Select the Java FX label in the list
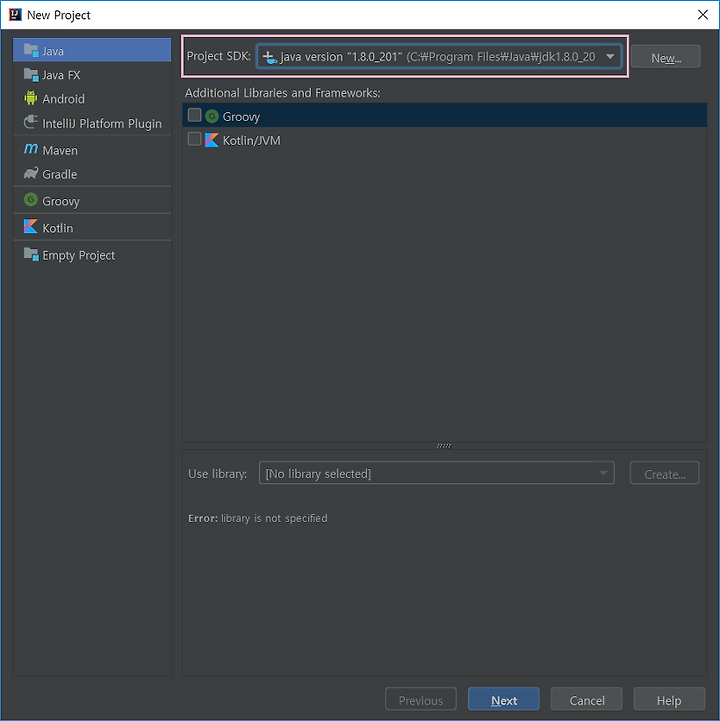The image size is (720, 721). pos(61,75)
